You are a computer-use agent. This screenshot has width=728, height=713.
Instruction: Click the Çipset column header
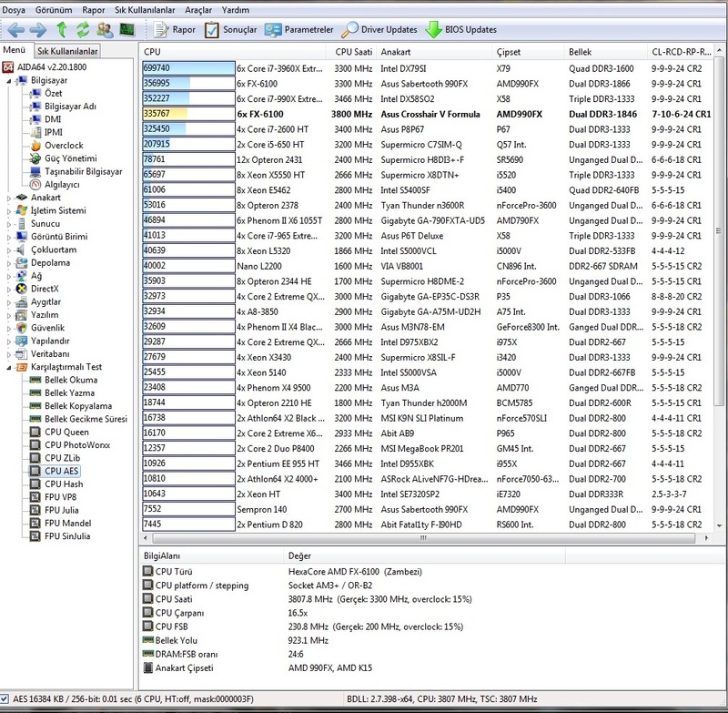pos(528,52)
